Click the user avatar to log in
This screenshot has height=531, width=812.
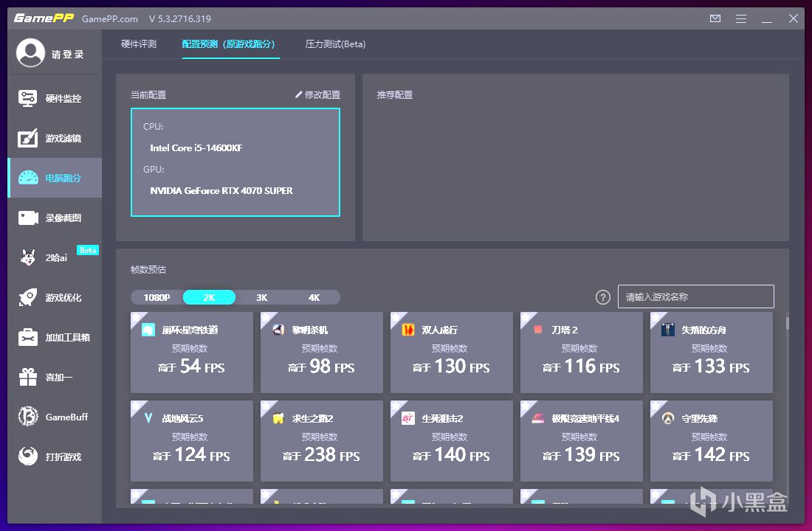(30, 53)
